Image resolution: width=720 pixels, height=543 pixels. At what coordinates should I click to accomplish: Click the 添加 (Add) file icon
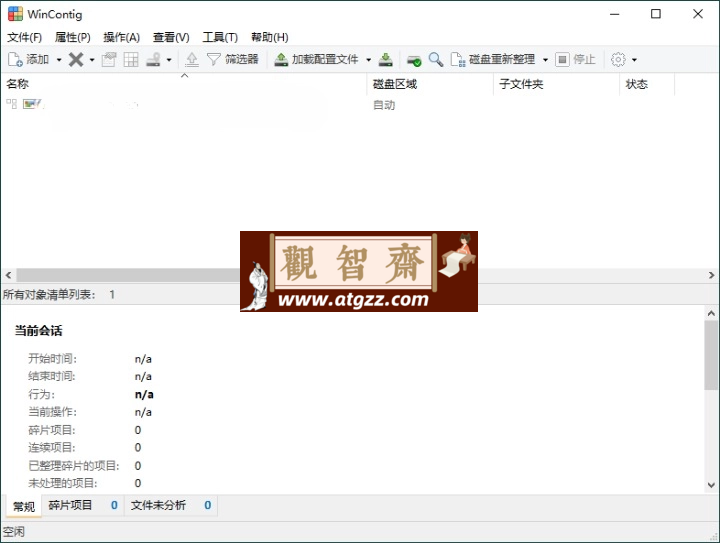click(15, 60)
